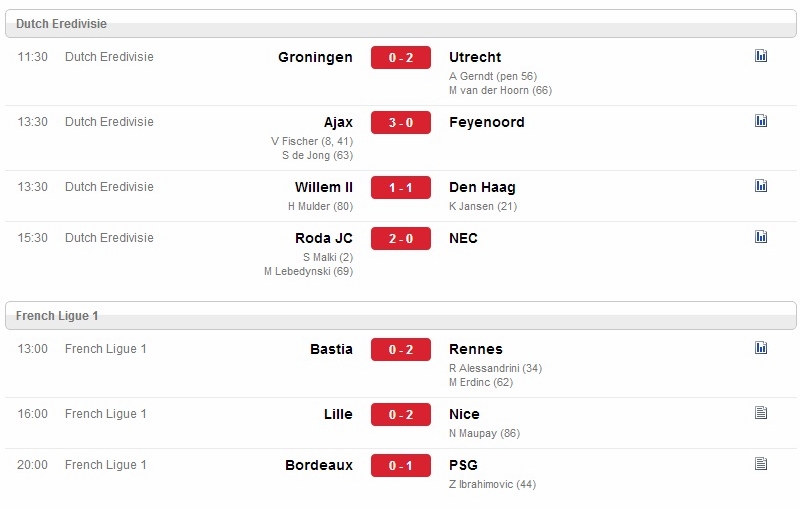
Task: Click the 0 - 2 Groningen score badge
Action: click(x=401, y=58)
